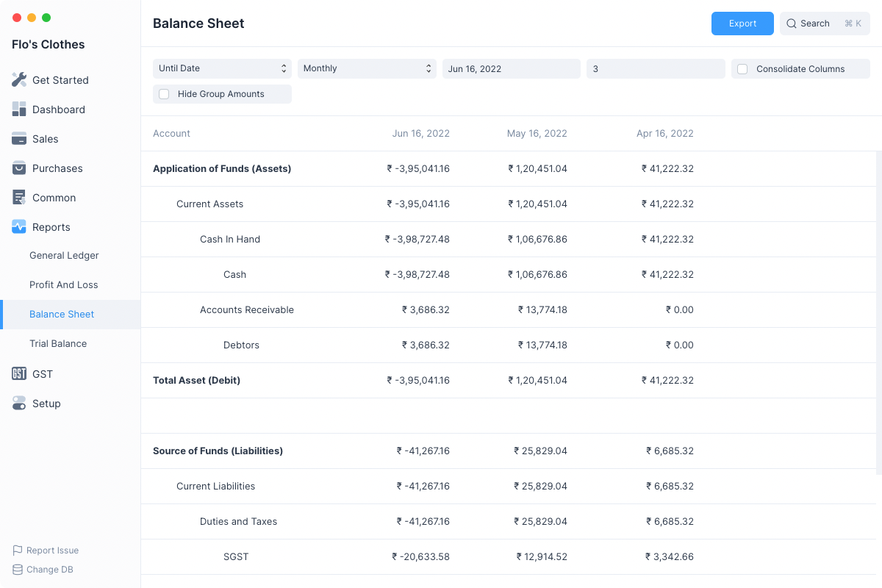Open the Trial Balance report
The height and width of the screenshot is (588, 882).
click(58, 344)
